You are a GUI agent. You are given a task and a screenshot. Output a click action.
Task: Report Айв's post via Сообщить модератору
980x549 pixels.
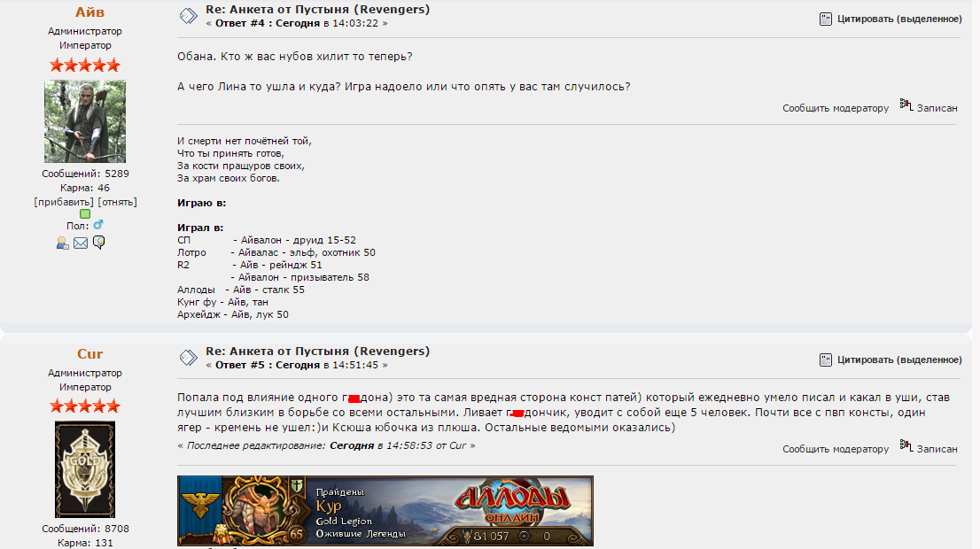pos(836,108)
